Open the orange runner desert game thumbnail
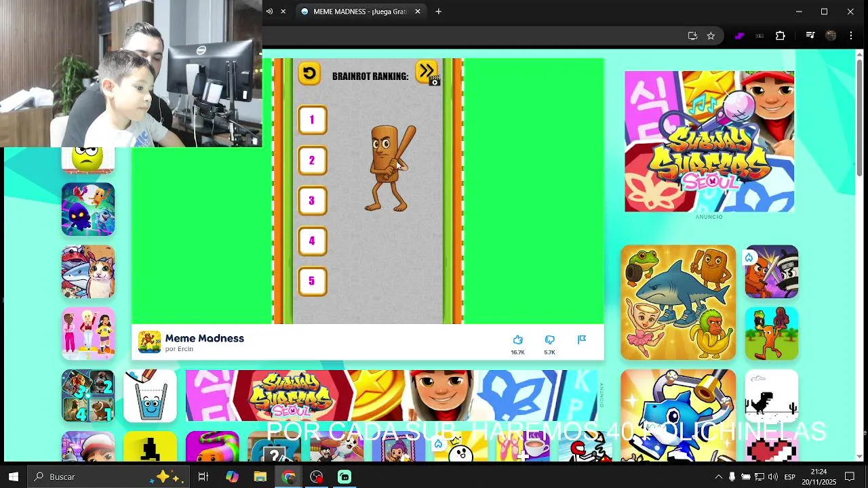868x488 pixels. [772, 333]
